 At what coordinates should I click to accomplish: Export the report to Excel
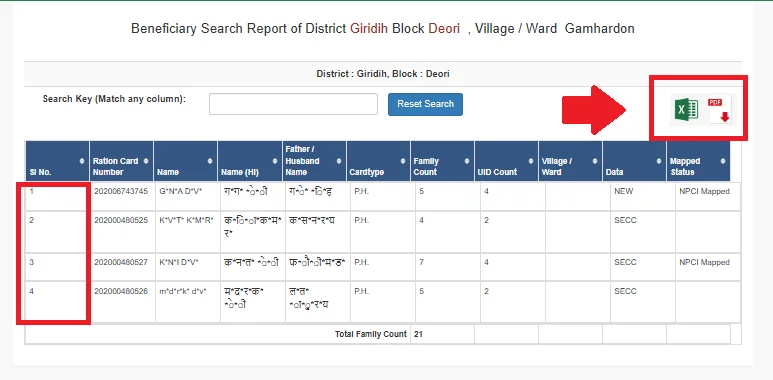pyautogui.click(x=686, y=109)
